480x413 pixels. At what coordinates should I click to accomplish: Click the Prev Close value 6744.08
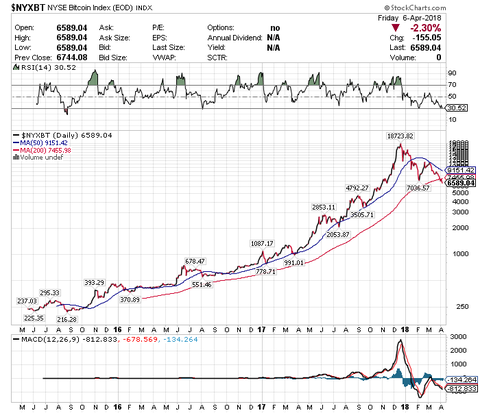pos(72,57)
